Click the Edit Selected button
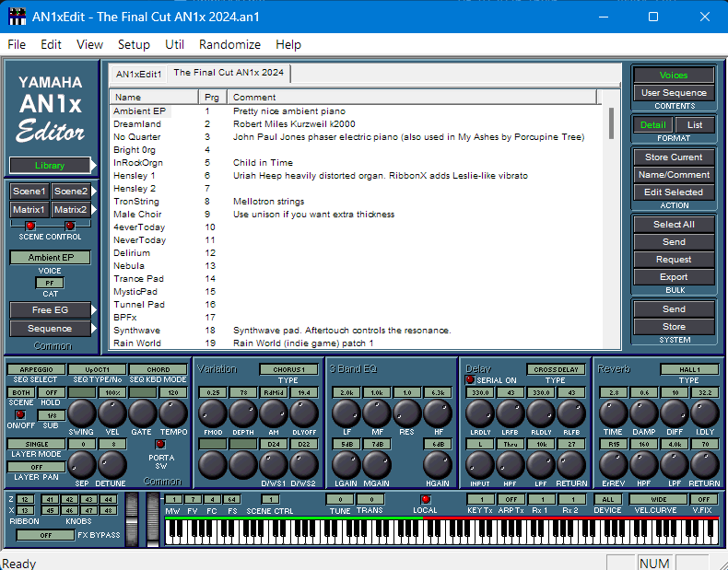The width and height of the screenshot is (728, 570). pyautogui.click(x=674, y=192)
